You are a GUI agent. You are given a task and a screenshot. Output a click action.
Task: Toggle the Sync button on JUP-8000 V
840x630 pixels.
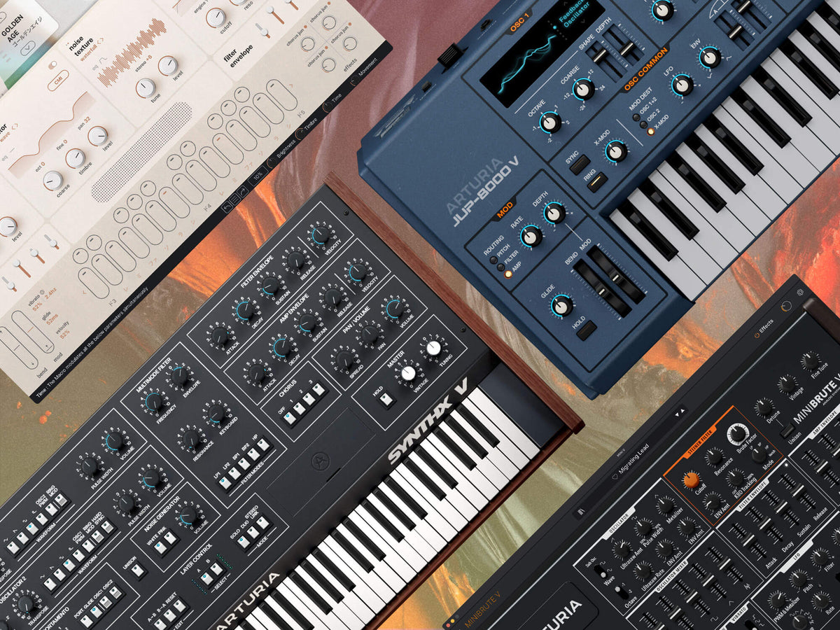click(x=579, y=164)
